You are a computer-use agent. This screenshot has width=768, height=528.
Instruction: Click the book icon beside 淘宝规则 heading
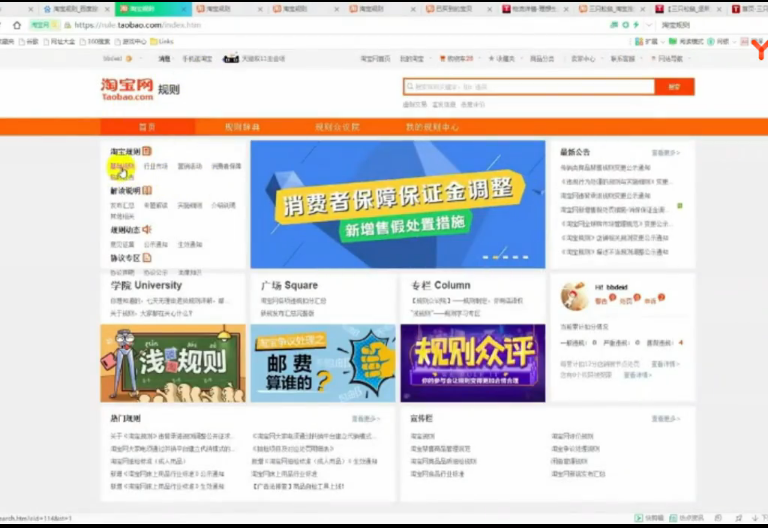click(146, 151)
